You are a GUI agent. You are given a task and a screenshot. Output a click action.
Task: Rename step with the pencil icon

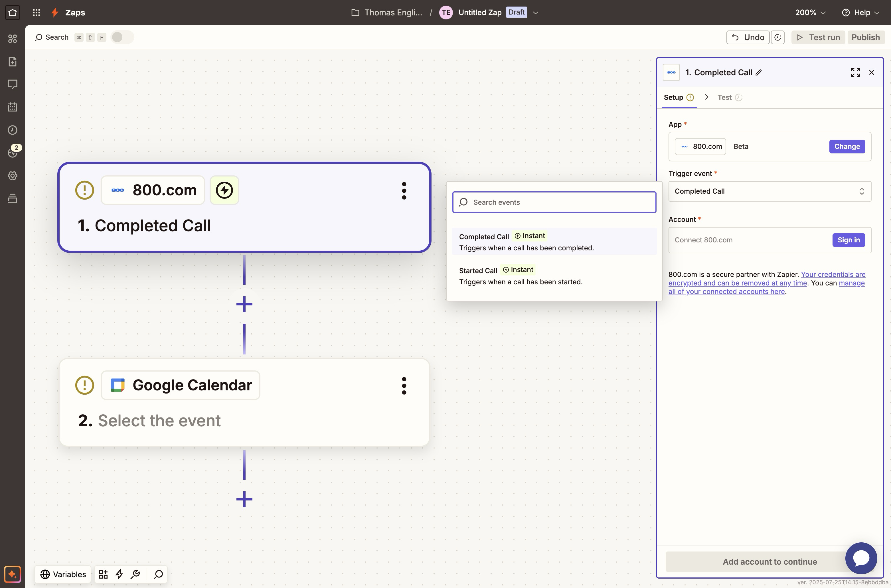759,72
